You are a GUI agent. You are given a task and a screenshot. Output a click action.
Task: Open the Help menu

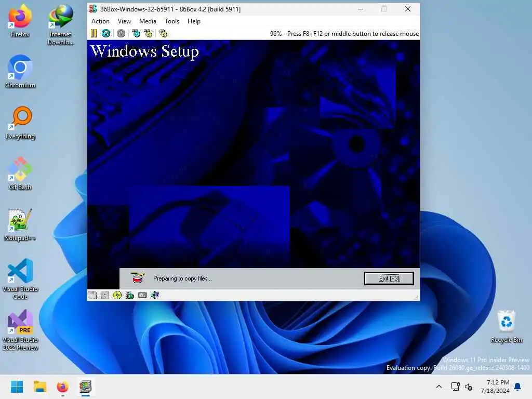[x=194, y=21]
